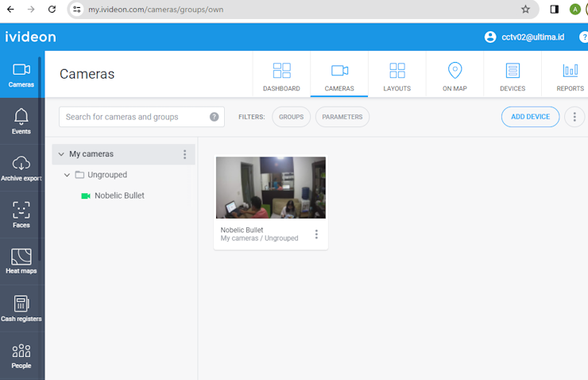Go back in browser history

pyautogui.click(x=10, y=10)
